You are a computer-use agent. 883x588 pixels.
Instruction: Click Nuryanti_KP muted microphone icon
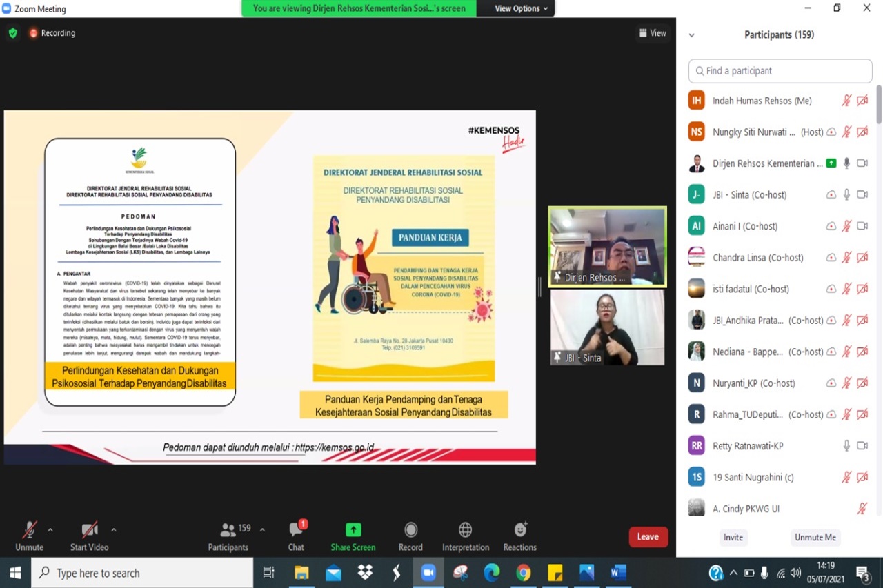[x=846, y=383]
